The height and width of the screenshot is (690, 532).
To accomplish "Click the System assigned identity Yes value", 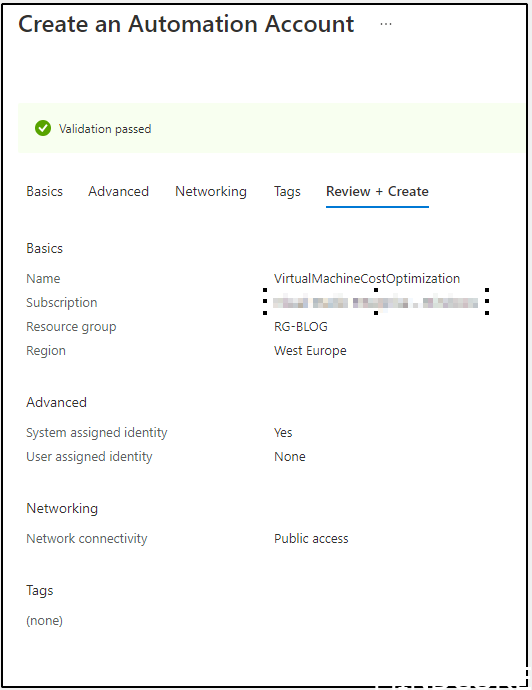I will tap(283, 433).
